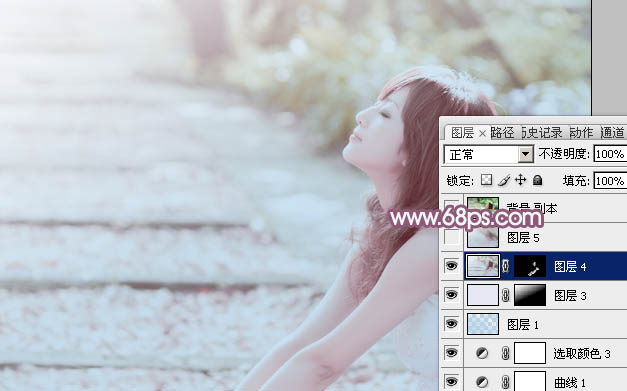
Task: Open the 路径 (Paths) tab
Action: tap(502, 132)
